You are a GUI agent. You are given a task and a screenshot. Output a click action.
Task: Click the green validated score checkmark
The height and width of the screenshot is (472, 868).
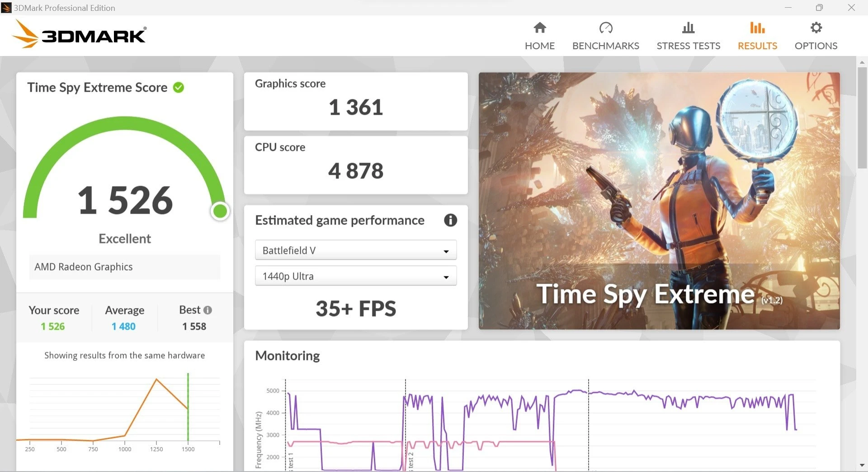click(179, 87)
